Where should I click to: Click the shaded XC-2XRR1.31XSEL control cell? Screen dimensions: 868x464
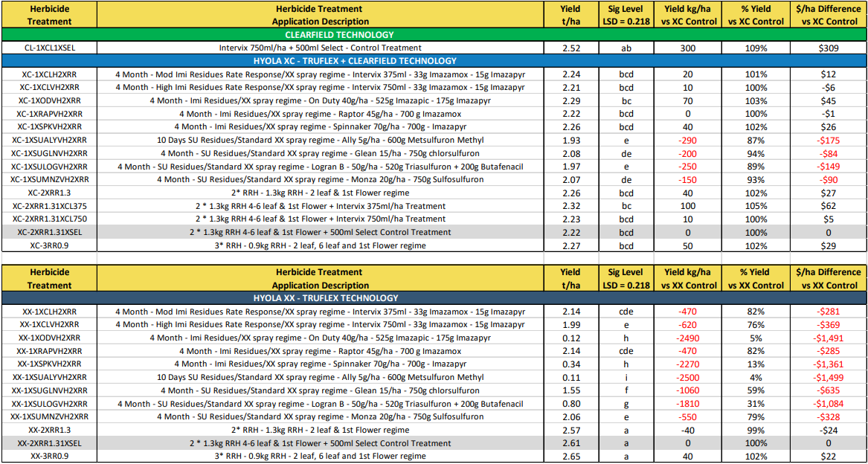point(49,232)
